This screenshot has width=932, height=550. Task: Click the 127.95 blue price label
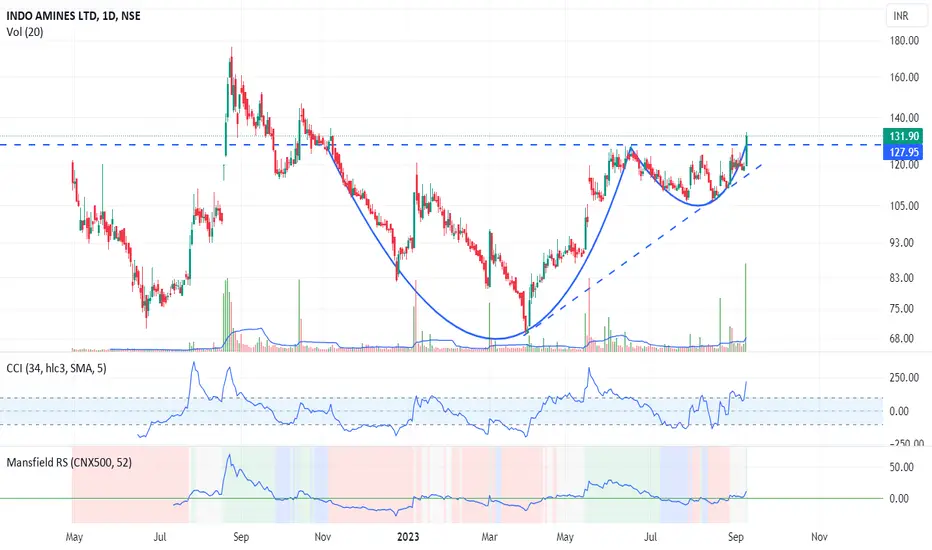pos(904,152)
